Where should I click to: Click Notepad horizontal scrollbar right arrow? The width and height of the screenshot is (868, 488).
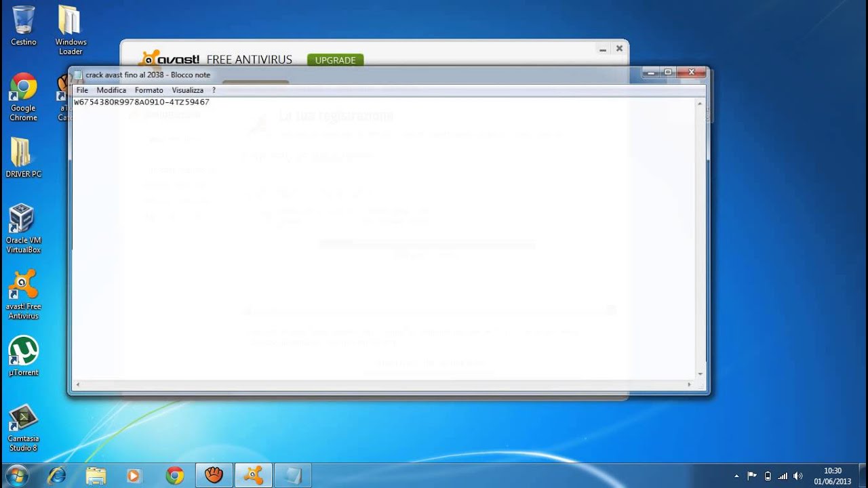[689, 384]
